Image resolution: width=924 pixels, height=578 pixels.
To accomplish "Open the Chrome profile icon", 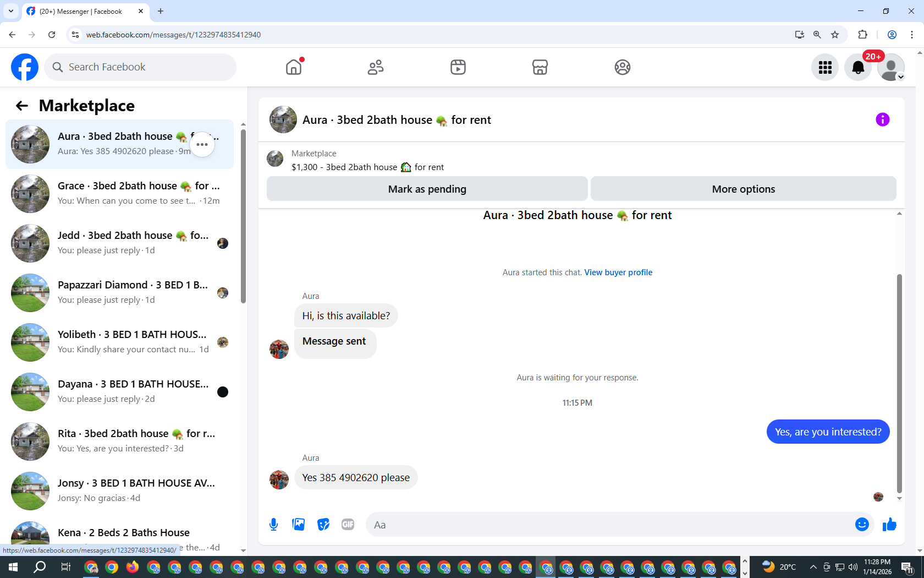I will (892, 35).
